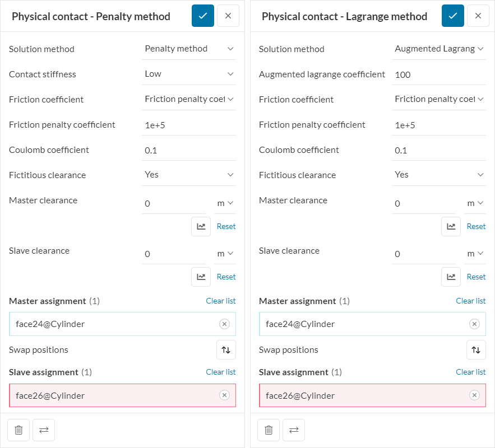Open table input for Lagrange Slave clearance
The width and height of the screenshot is (495, 448).
[451, 277]
